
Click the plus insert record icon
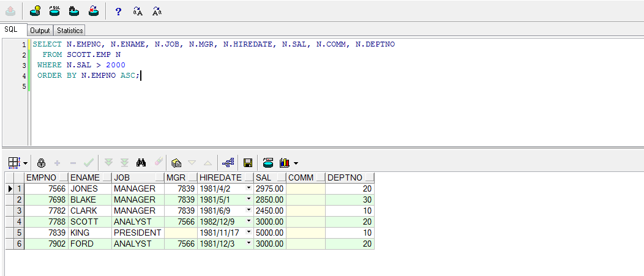click(57, 163)
